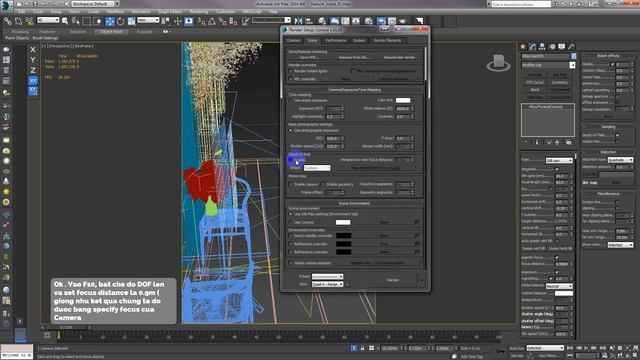Click the Align tool icon
640x360 pixels.
tap(309, 21)
